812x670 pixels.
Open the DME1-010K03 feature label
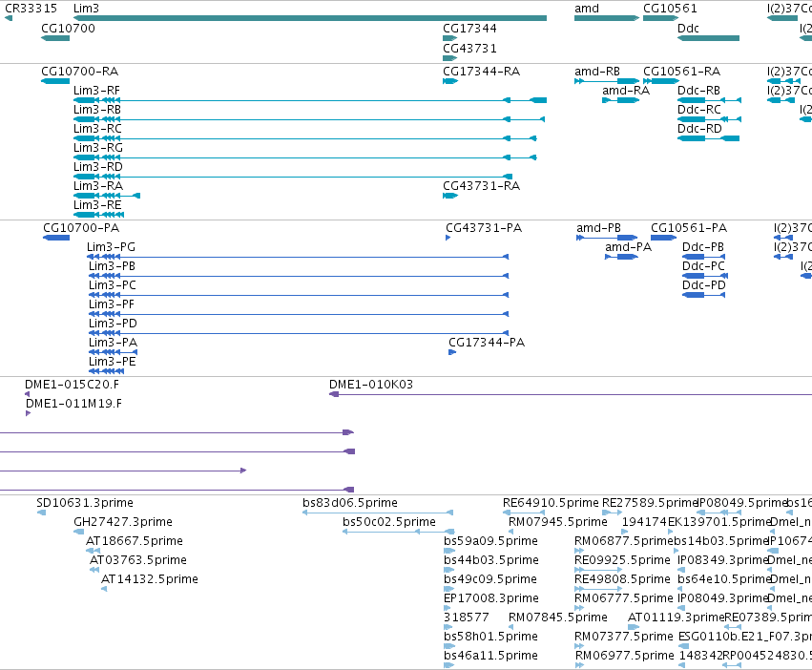(x=371, y=385)
